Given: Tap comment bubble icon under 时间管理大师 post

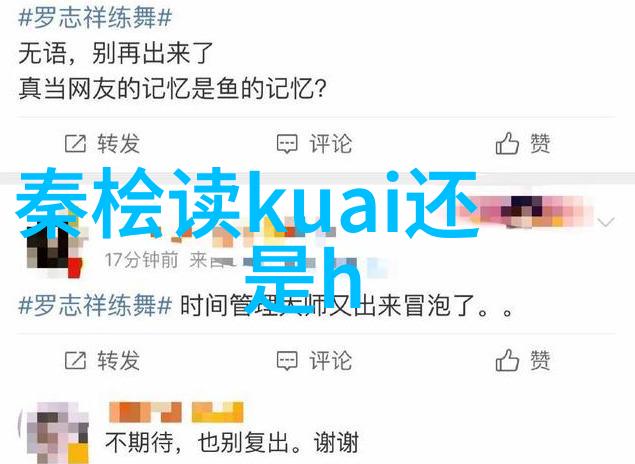Looking at the screenshot, I should [287, 360].
